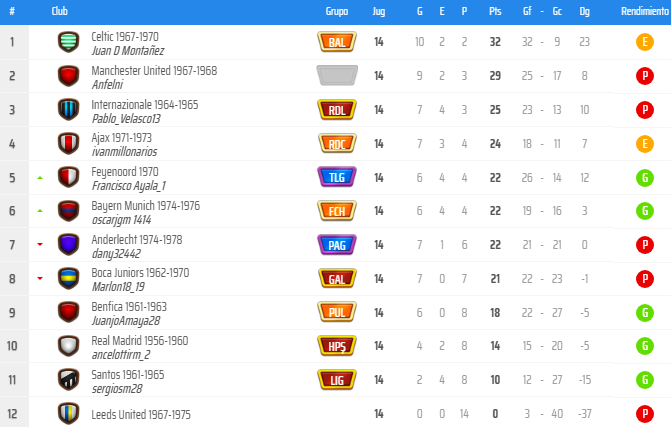
Task: Click Celtic's orange E form indicator
Action: point(644,42)
